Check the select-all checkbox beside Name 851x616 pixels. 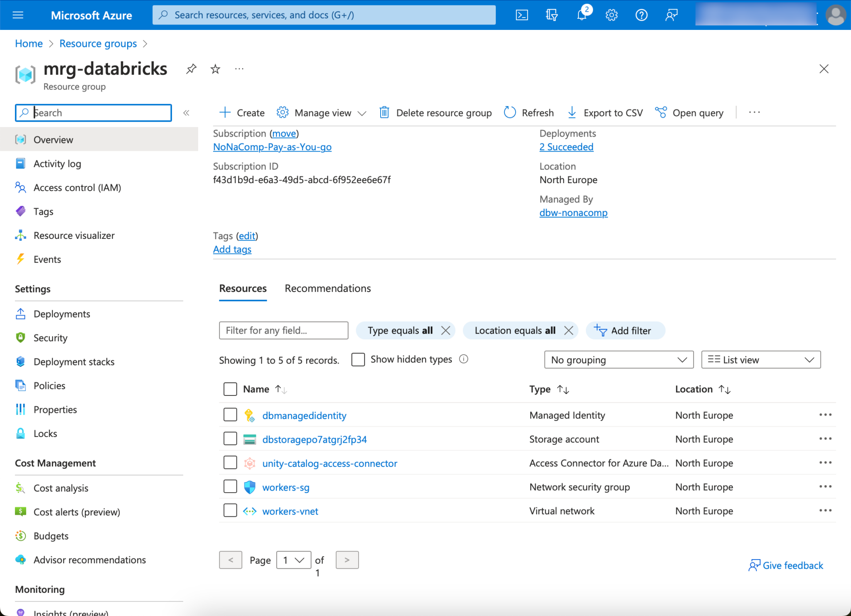point(230,389)
